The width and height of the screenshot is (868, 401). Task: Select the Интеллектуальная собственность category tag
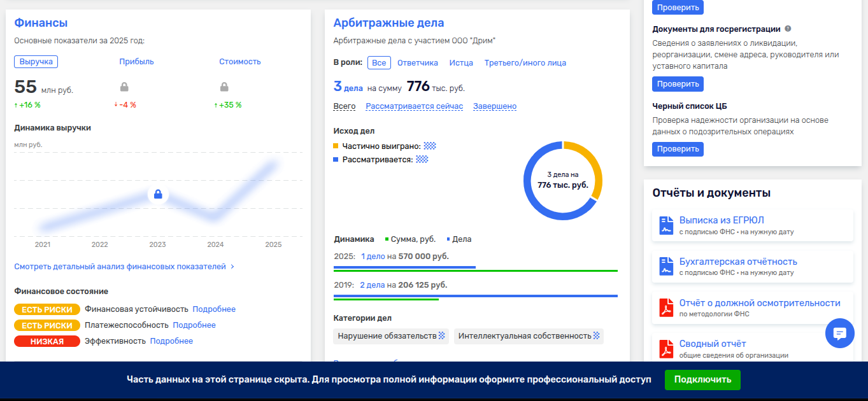(529, 335)
